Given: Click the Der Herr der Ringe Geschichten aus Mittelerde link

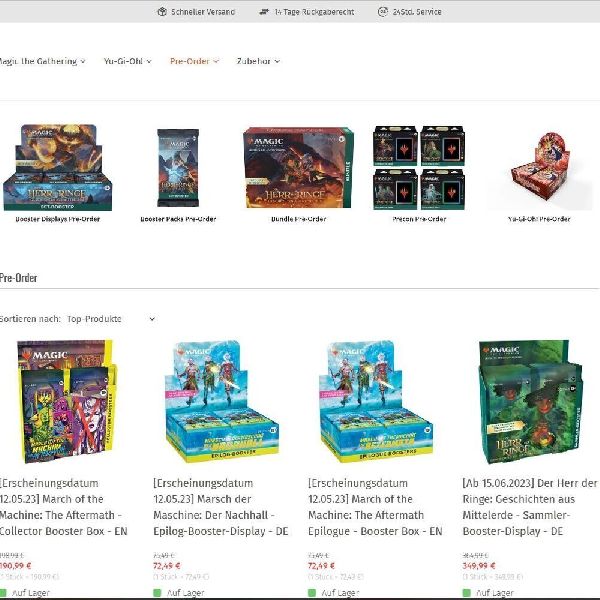Looking at the screenshot, I should [530, 507].
